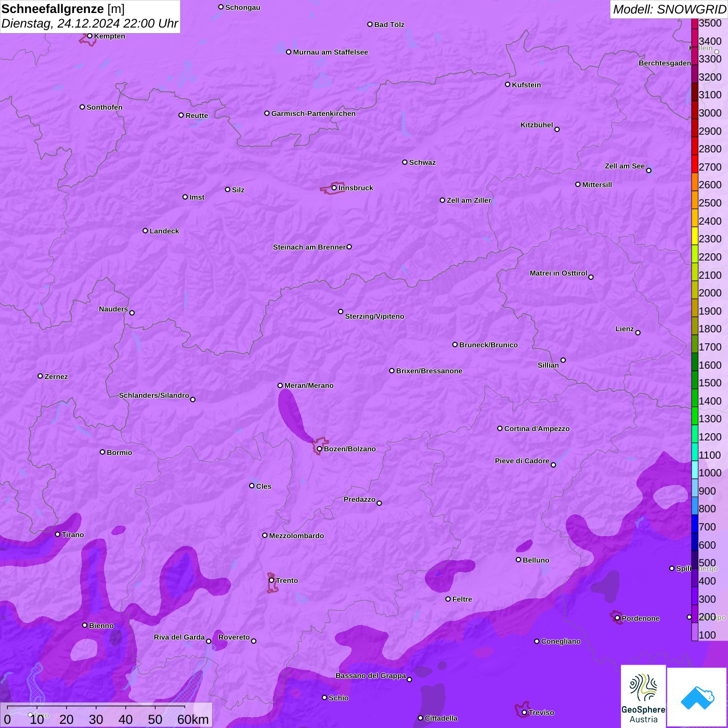This screenshot has width=728, height=728.
Task: Click the Garmisch-Partenkirchen label
Action: coord(314,113)
